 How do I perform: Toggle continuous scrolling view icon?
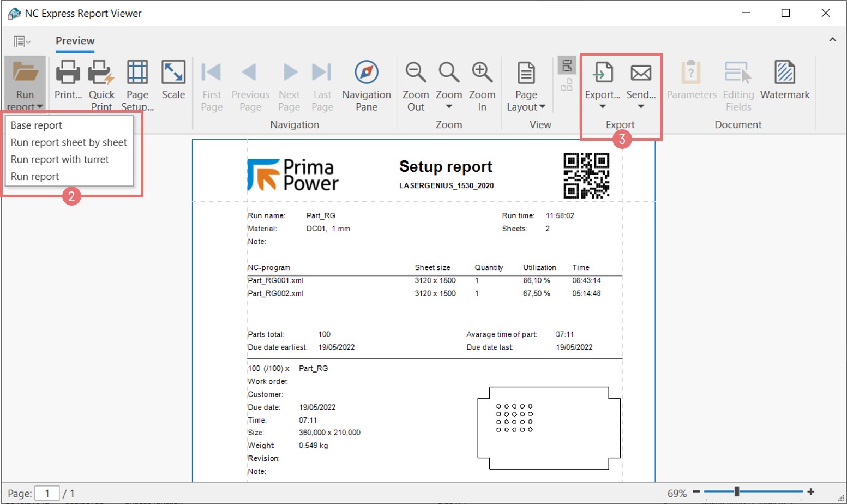567,66
